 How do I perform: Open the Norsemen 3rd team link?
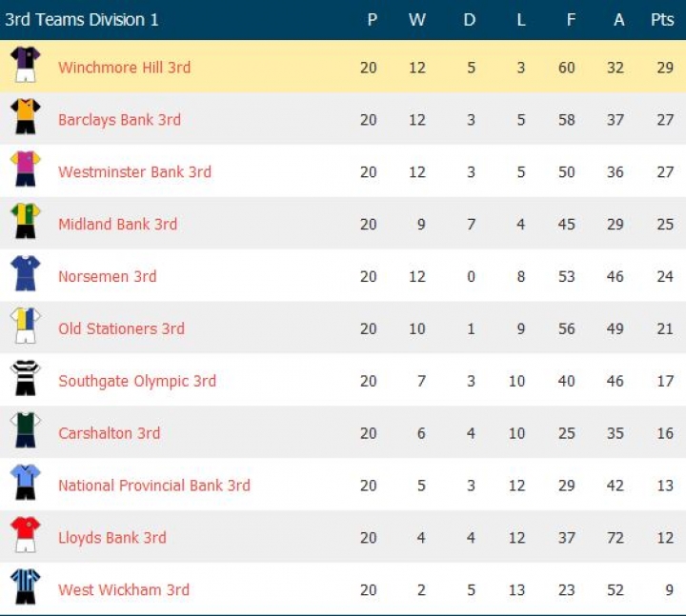pos(107,277)
